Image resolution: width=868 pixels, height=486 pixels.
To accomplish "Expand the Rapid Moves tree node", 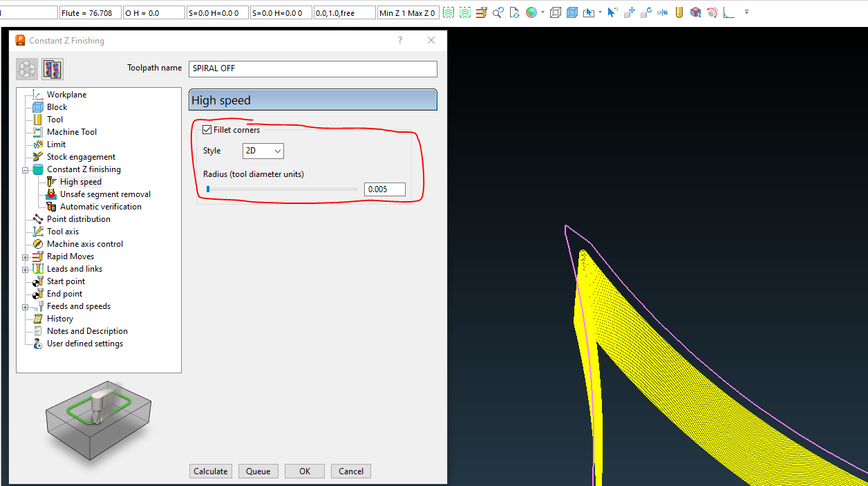I will click(x=25, y=256).
